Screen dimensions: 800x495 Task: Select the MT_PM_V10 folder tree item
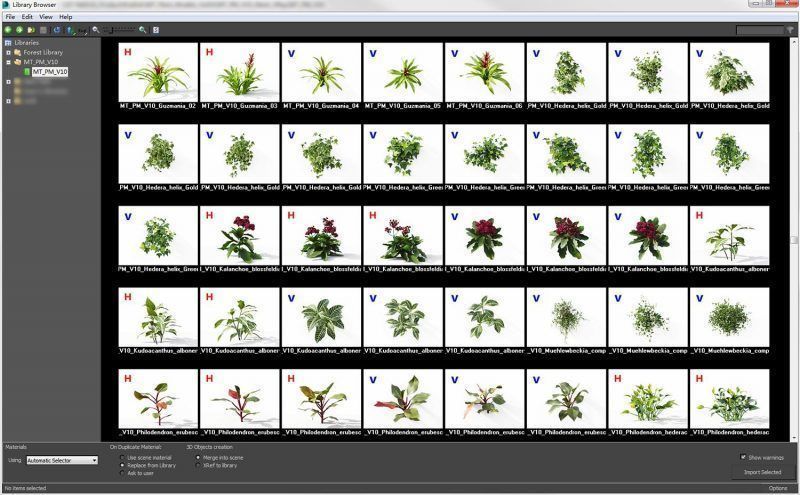tap(41, 62)
